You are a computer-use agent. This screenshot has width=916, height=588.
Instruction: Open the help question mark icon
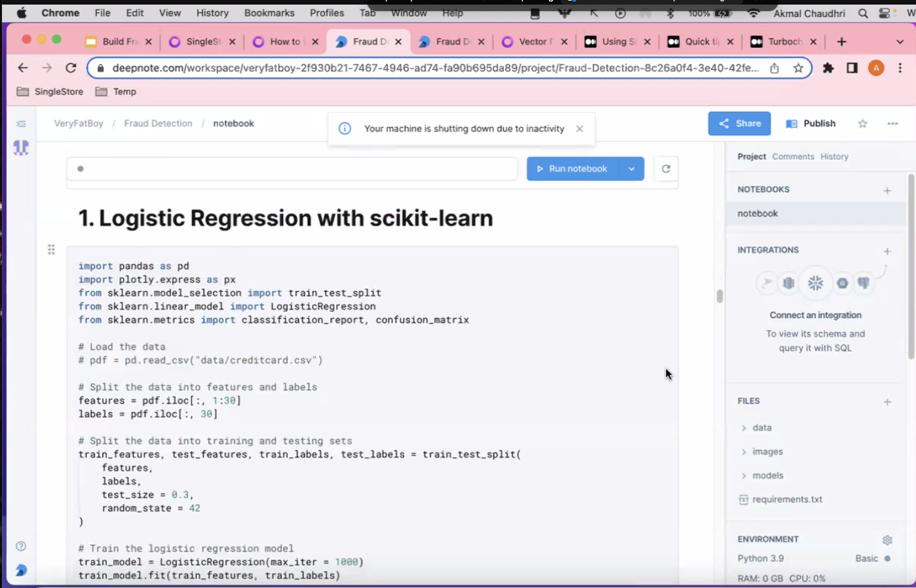[21, 546]
